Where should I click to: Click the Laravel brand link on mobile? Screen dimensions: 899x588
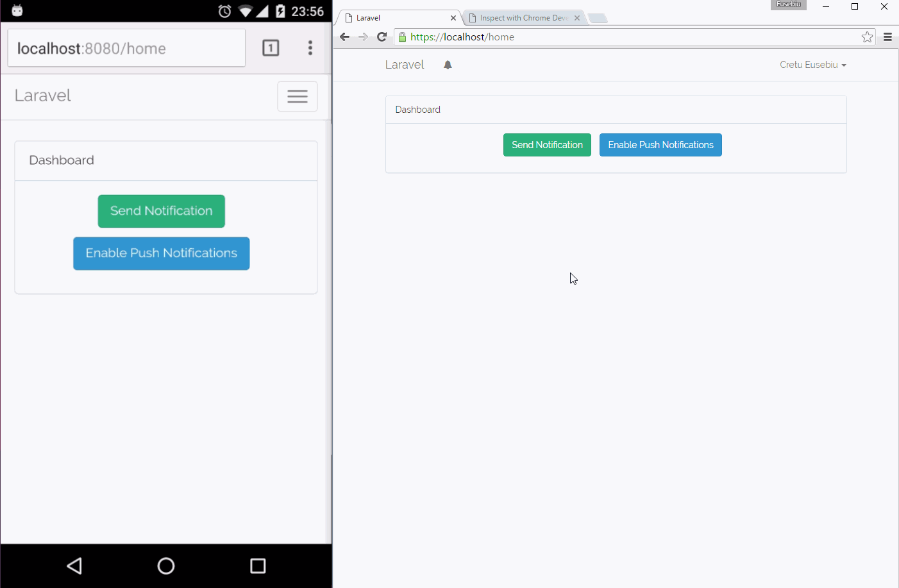43,96
